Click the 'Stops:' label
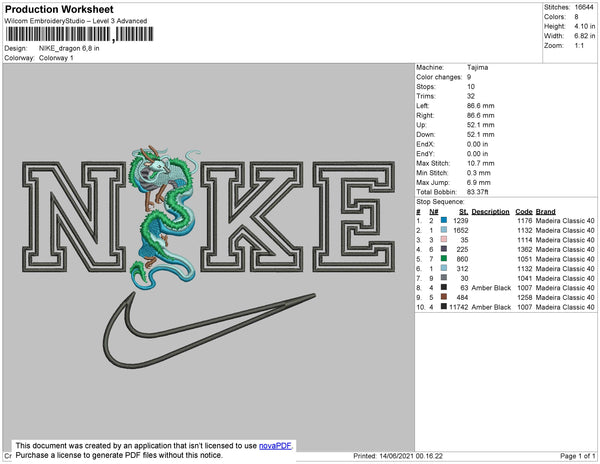This screenshot has width=600, height=464. 426,86
